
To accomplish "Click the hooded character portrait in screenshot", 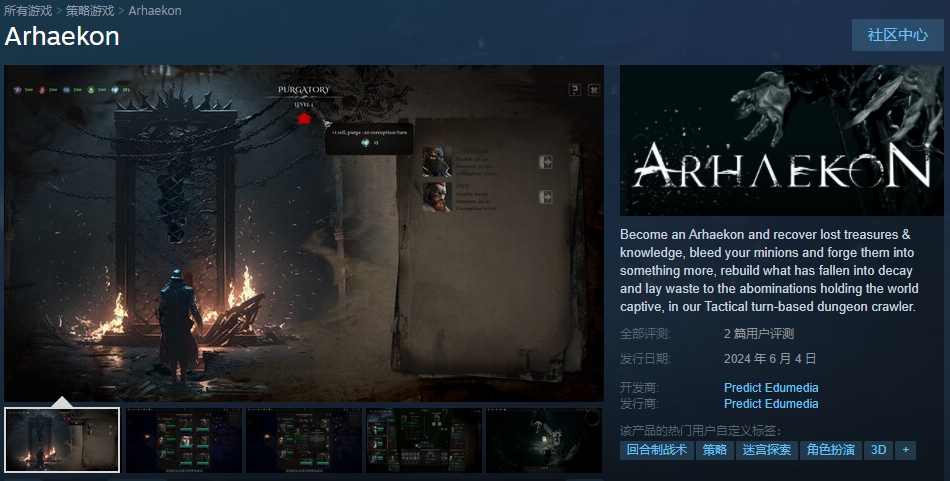I will pyautogui.click(x=437, y=162).
